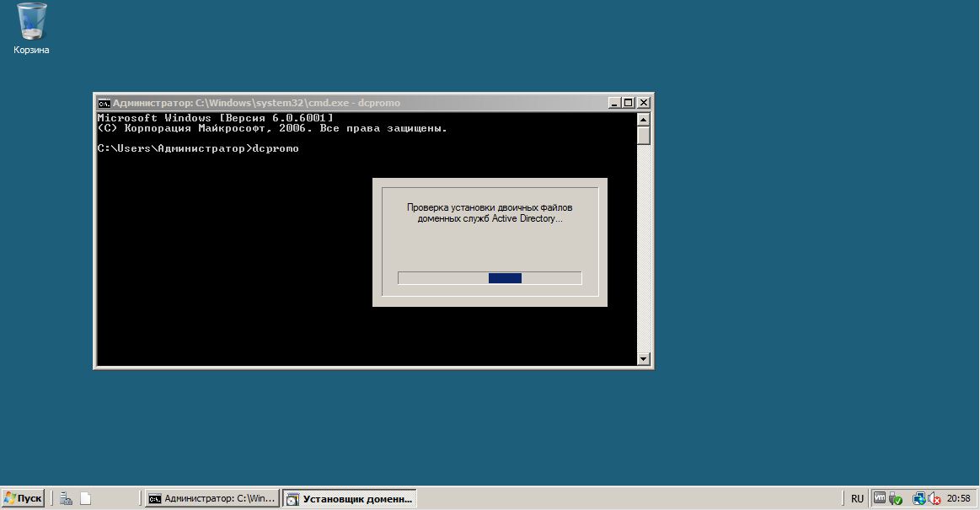Open the Пуск start menu
980x510 pixels.
(23, 498)
